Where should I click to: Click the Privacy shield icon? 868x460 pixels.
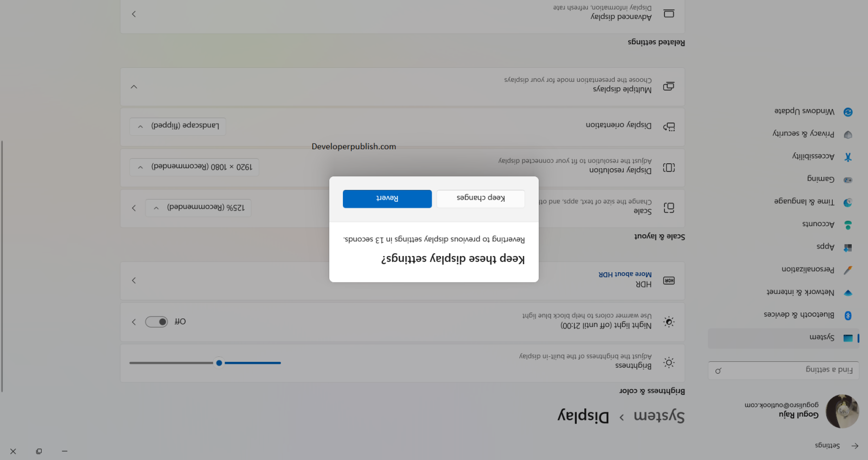point(848,135)
